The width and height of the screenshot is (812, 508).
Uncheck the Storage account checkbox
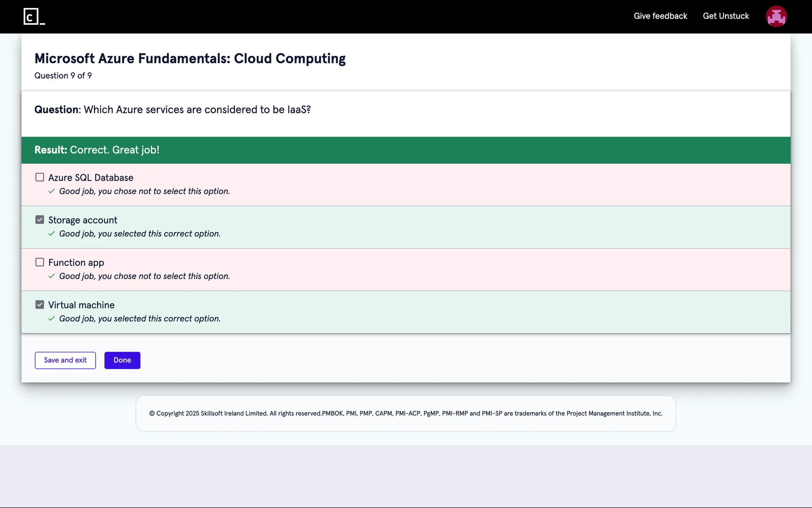[40, 220]
